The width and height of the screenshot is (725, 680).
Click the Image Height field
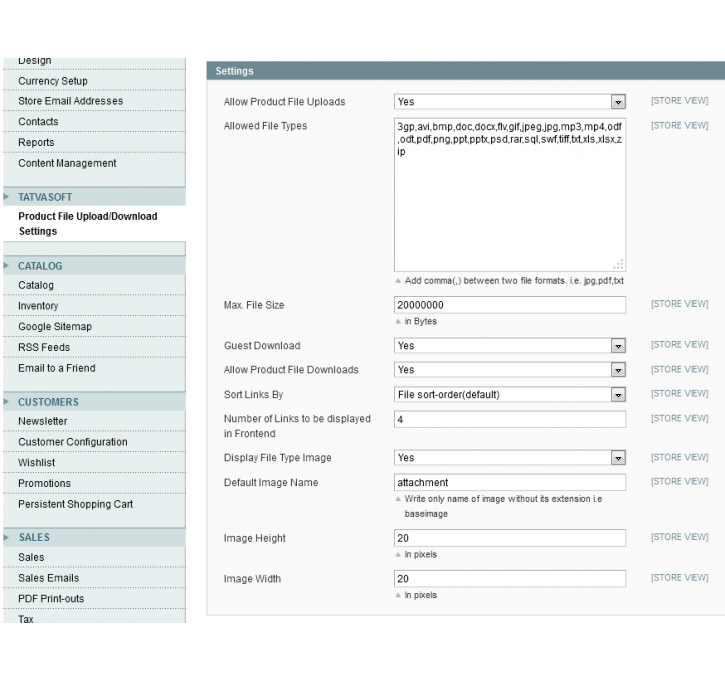pyautogui.click(x=510, y=538)
